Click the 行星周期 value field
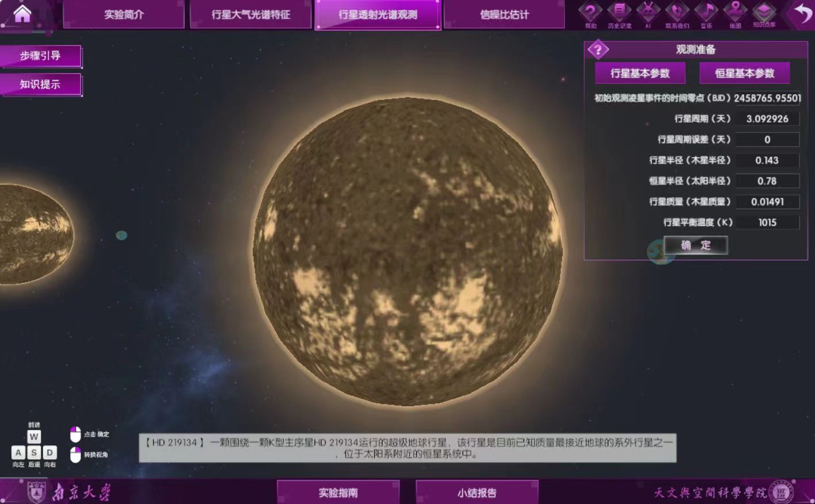The width and height of the screenshot is (815, 504). pyautogui.click(x=767, y=119)
